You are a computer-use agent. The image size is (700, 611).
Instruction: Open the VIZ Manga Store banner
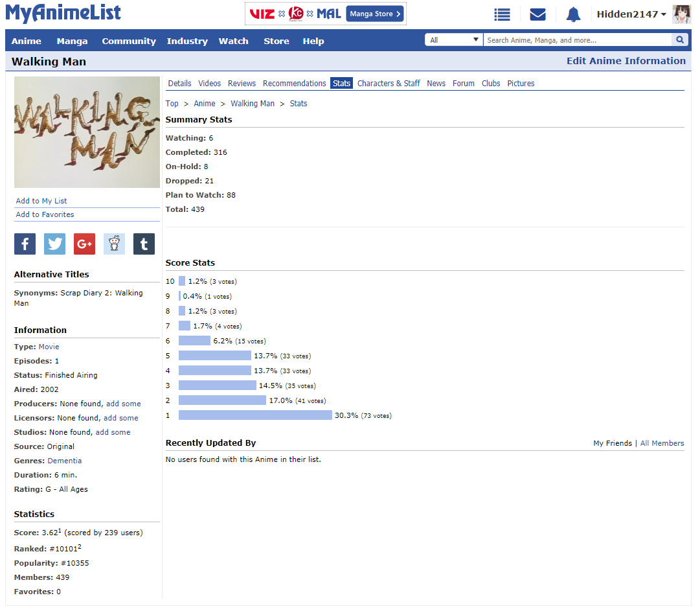coord(326,14)
